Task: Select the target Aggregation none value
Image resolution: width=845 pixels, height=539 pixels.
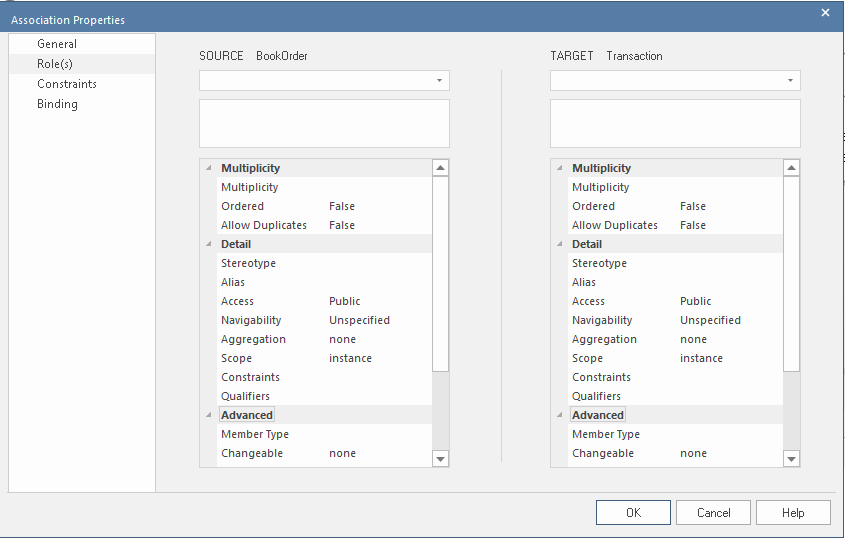Action: [x=693, y=339]
